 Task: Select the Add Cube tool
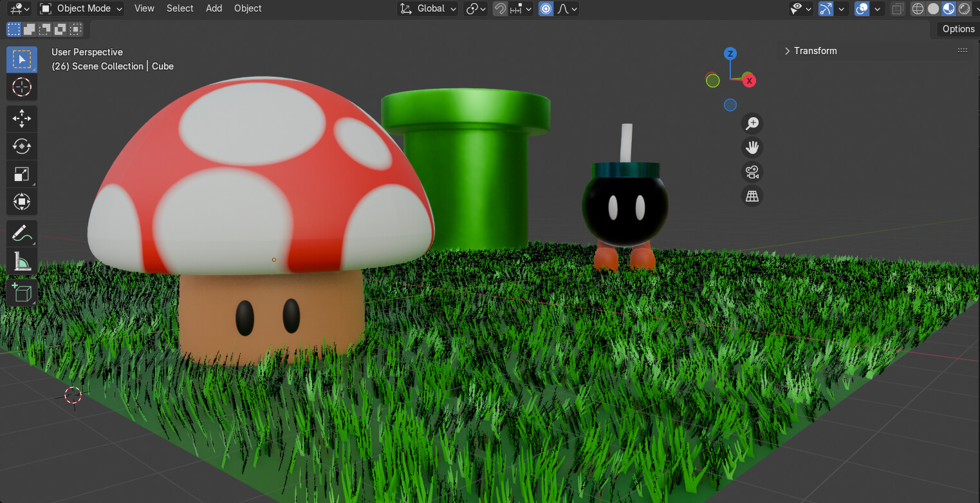click(x=22, y=292)
